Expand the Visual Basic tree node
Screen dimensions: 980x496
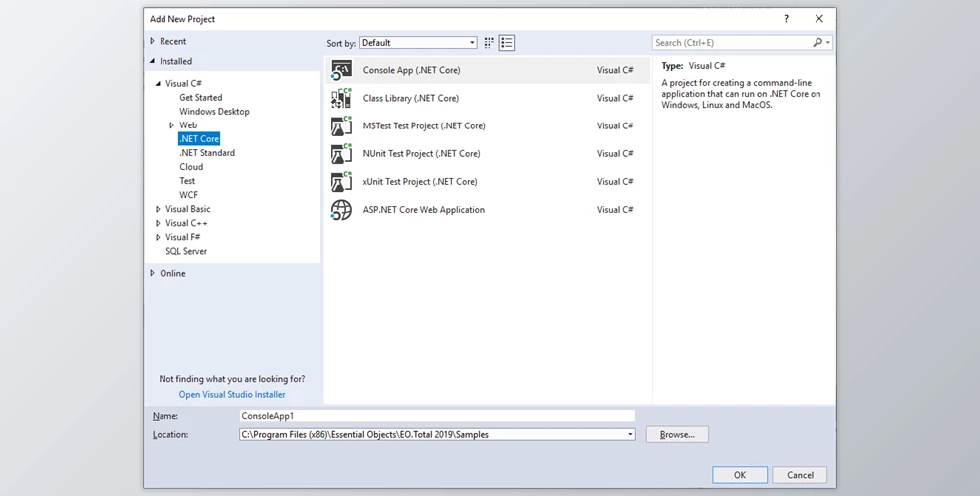158,209
